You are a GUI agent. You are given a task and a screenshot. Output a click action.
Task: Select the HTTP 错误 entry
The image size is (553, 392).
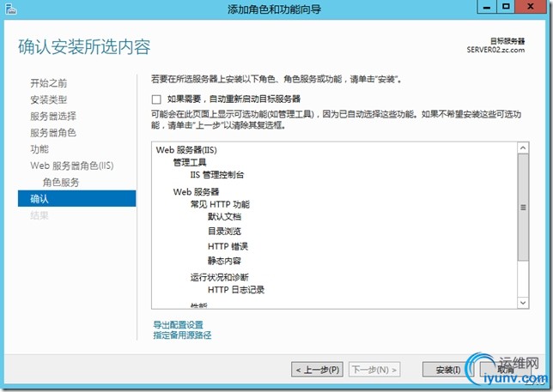[228, 246]
